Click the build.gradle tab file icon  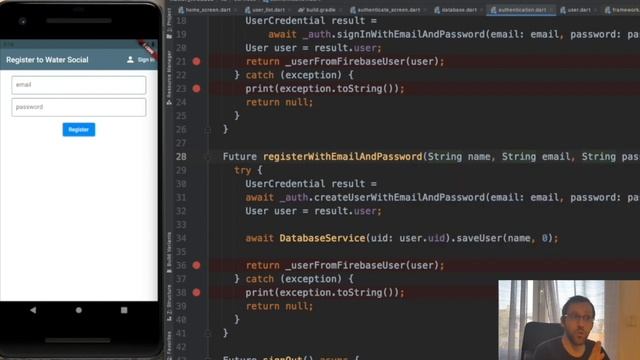point(301,10)
